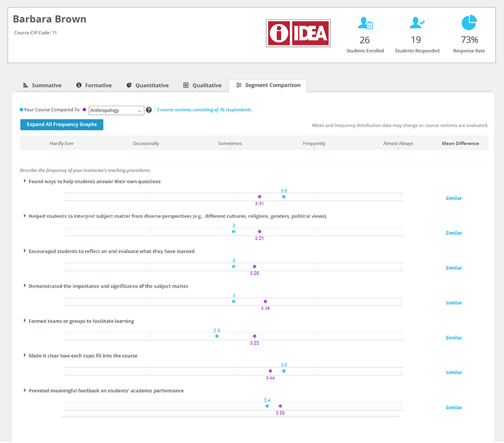The width and height of the screenshot is (504, 443).
Task: Expand 'Formed teams or groups' row
Action: [25, 321]
